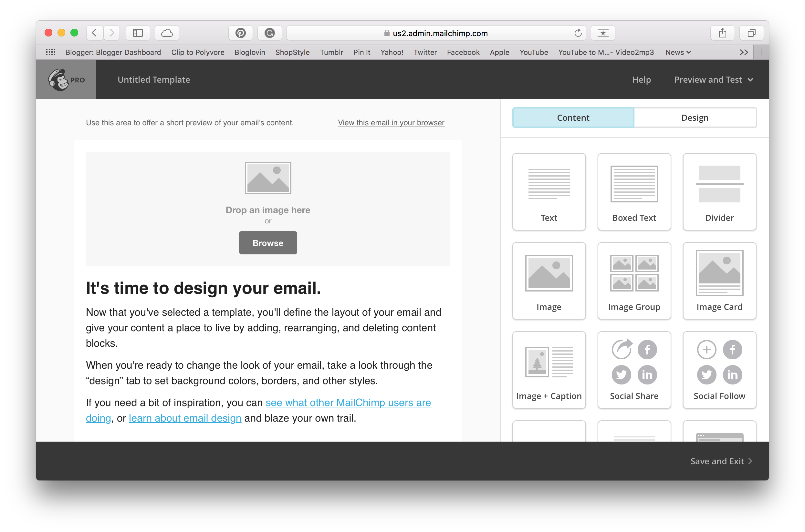
Task: Click the Mailchimp monkey logo icon
Action: coord(59,79)
